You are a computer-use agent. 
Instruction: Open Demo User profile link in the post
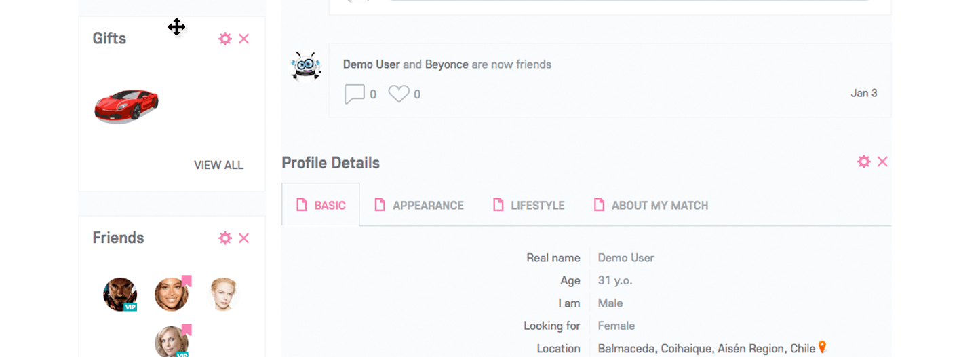tap(372, 64)
